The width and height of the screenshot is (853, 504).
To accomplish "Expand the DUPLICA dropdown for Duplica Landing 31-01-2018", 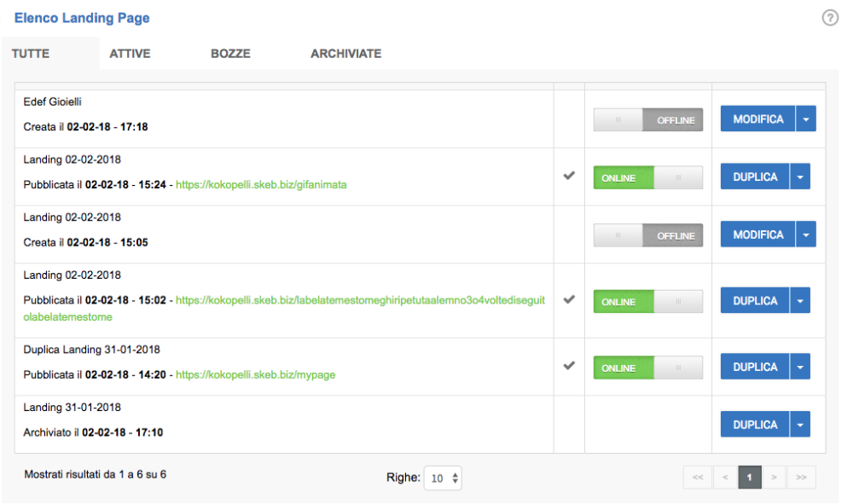I will pyautogui.click(x=800, y=366).
